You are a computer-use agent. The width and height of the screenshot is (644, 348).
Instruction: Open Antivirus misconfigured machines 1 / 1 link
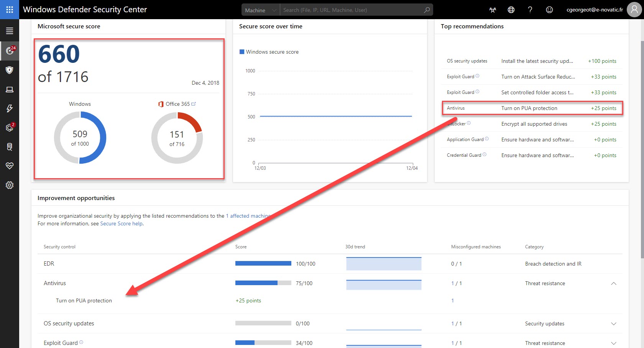(457, 283)
